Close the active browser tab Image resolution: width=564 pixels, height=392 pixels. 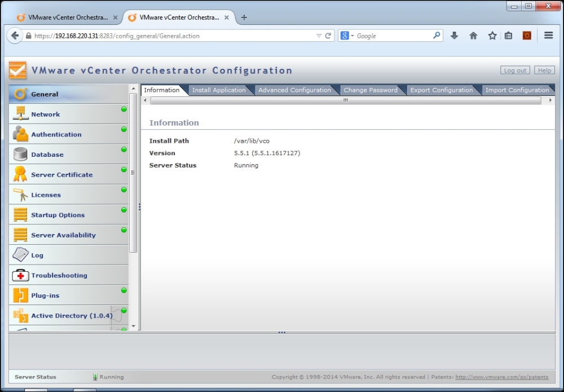click(x=227, y=17)
